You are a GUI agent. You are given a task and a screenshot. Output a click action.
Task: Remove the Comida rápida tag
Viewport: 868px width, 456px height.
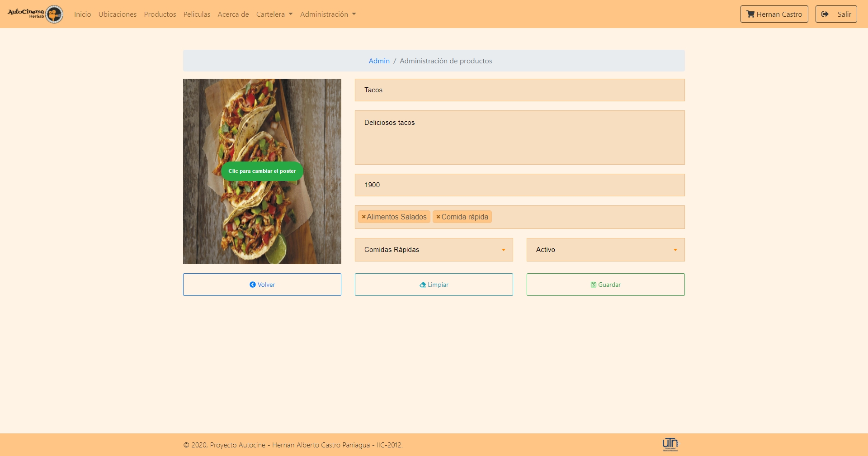click(x=438, y=217)
